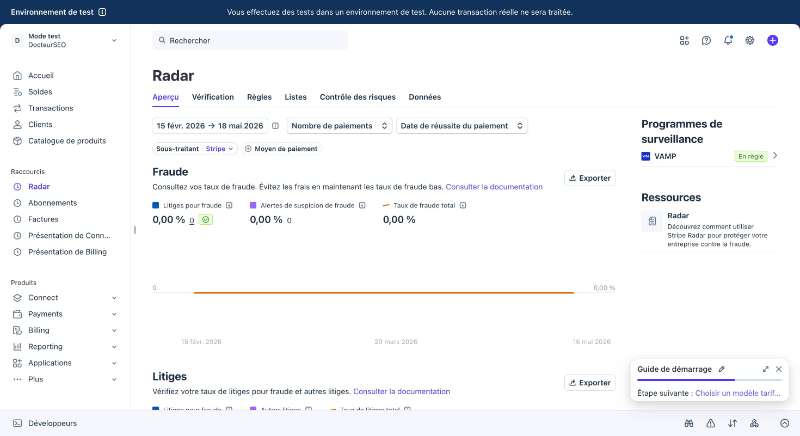Click the Connect product icon
The image size is (800, 436).
point(17,298)
